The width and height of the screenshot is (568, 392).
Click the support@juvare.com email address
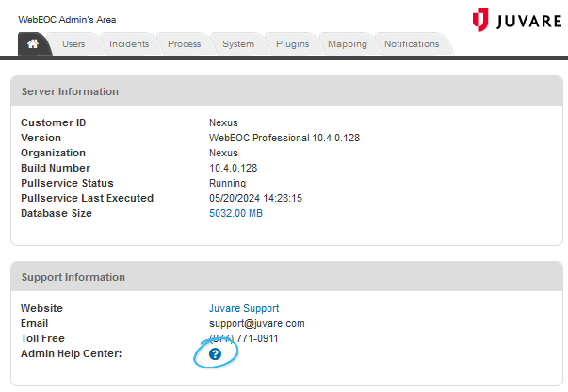[256, 323]
